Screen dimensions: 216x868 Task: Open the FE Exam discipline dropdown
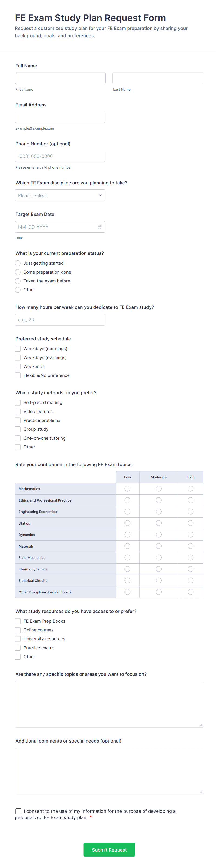(x=60, y=195)
